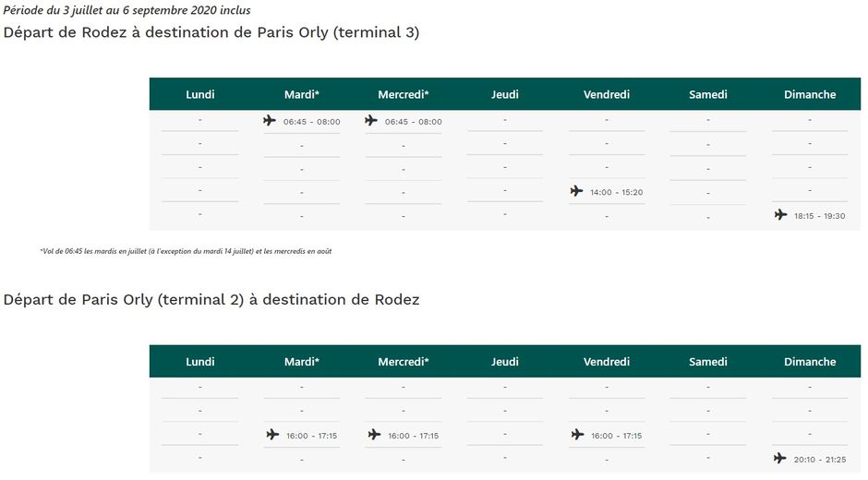Click the heading for Paris Orly terminal 2 to Rodez
Viewport: 868px width, 480px height.
point(211,299)
